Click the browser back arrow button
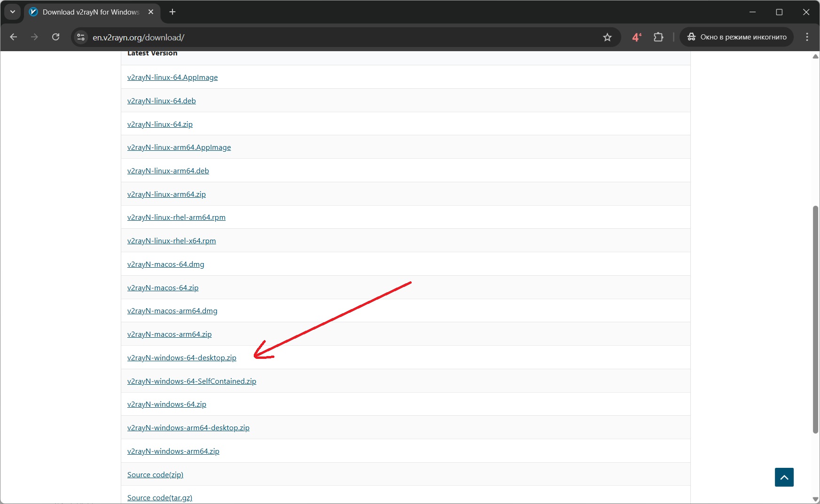 14,37
